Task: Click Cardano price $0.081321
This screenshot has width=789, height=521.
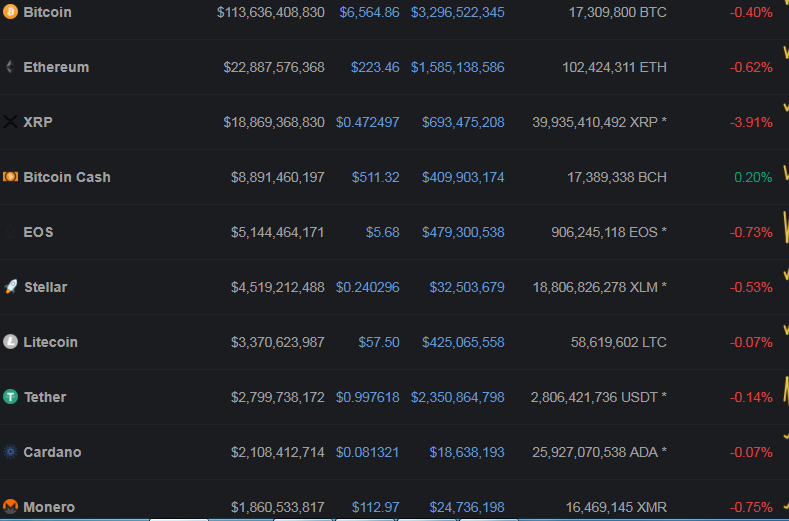Action: coord(367,452)
